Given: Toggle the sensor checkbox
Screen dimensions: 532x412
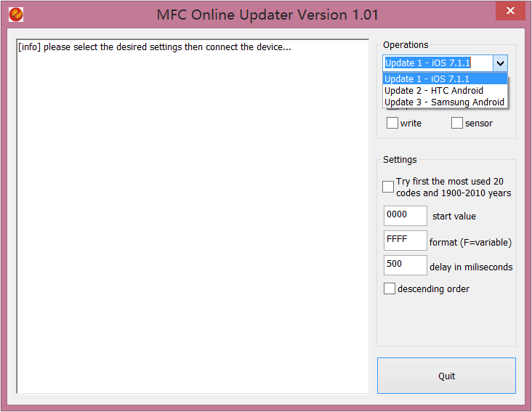Looking at the screenshot, I should tap(457, 124).
